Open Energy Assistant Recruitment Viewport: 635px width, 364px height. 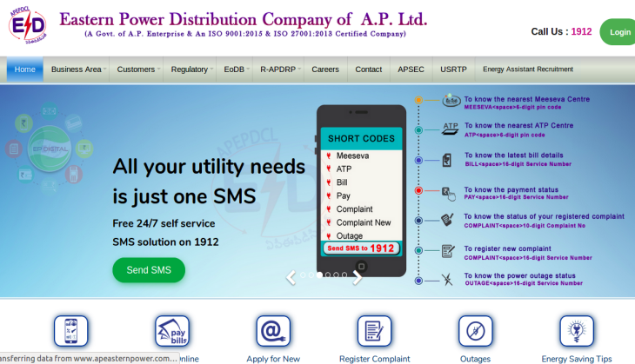coord(528,69)
